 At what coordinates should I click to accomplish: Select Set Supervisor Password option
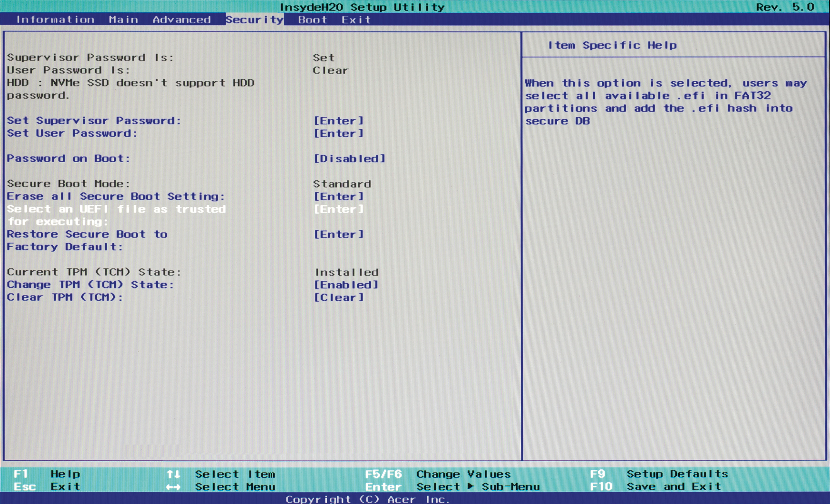coord(94,121)
